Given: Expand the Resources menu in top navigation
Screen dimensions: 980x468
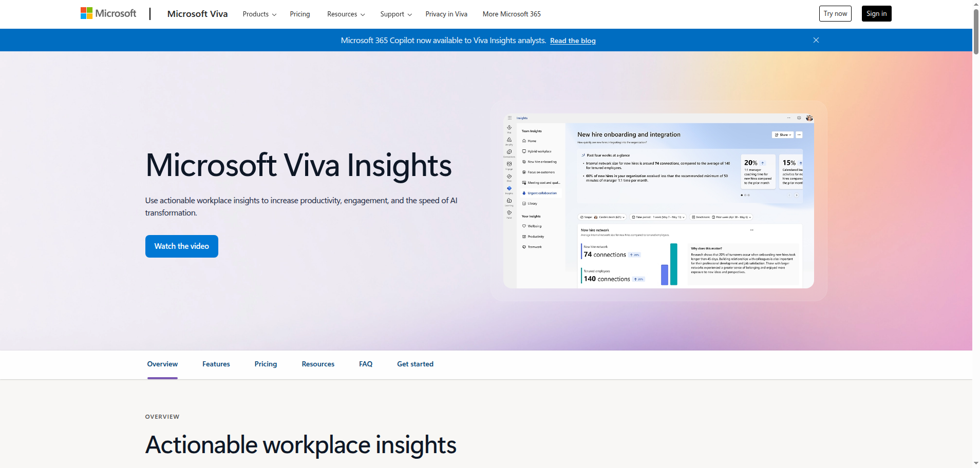Looking at the screenshot, I should coord(346,14).
